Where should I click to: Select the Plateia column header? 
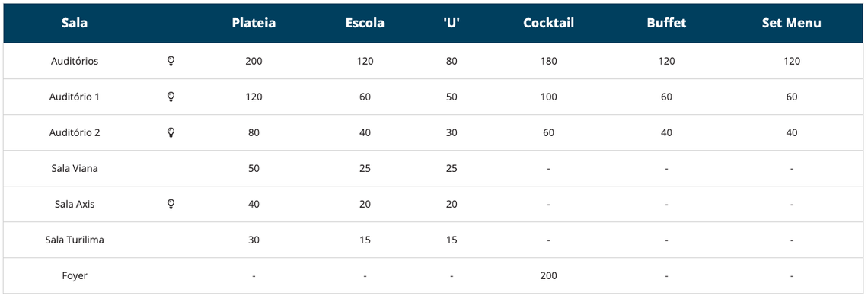coord(254,24)
